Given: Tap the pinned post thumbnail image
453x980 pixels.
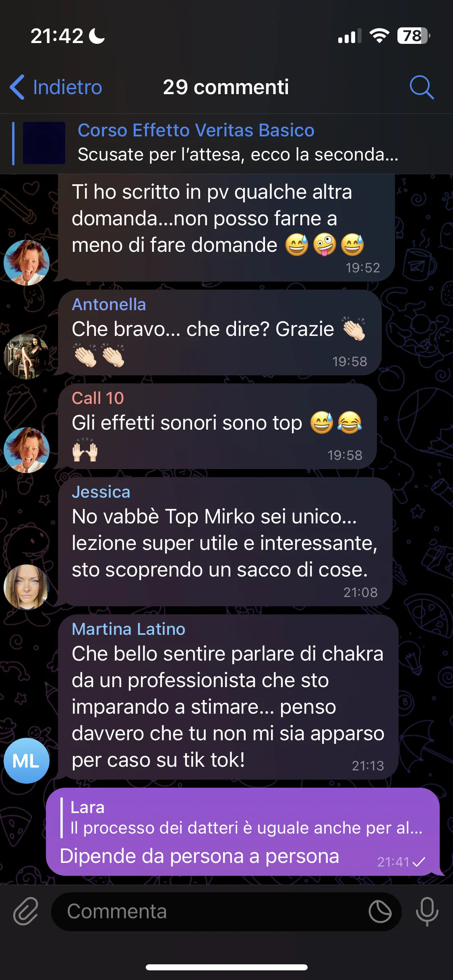Looking at the screenshot, I should pyautogui.click(x=44, y=143).
